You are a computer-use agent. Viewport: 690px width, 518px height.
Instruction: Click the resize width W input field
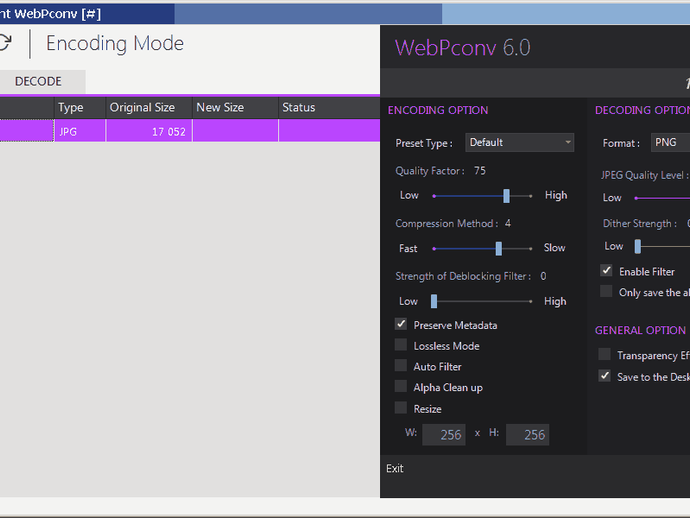[444, 435]
